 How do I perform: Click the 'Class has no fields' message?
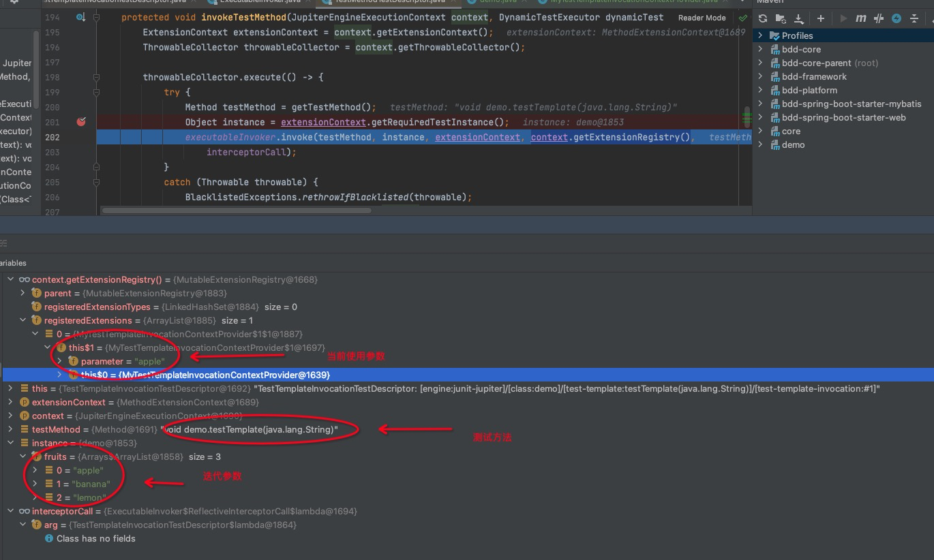(x=96, y=538)
